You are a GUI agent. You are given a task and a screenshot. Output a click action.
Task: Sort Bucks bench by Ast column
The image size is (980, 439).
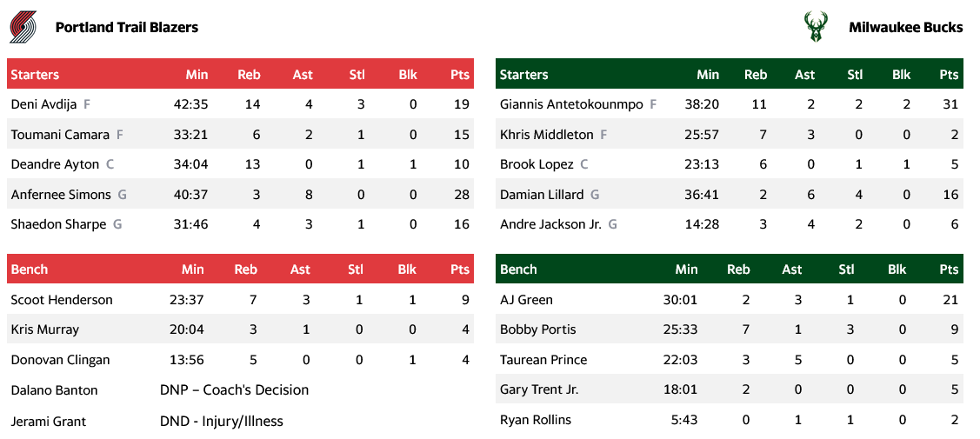coord(791,269)
